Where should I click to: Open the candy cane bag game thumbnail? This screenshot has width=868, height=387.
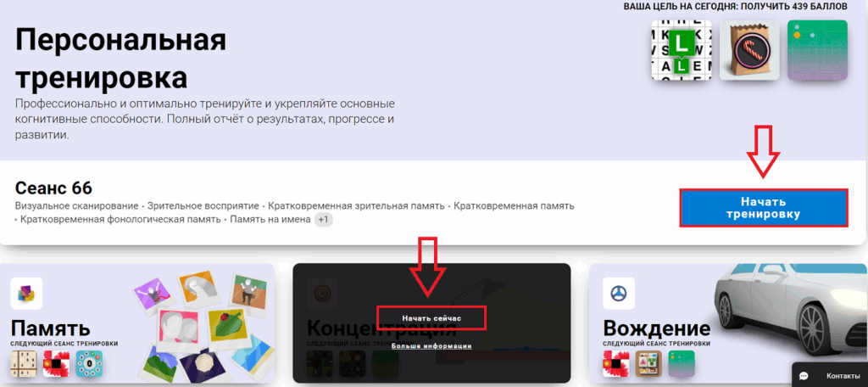point(749,50)
